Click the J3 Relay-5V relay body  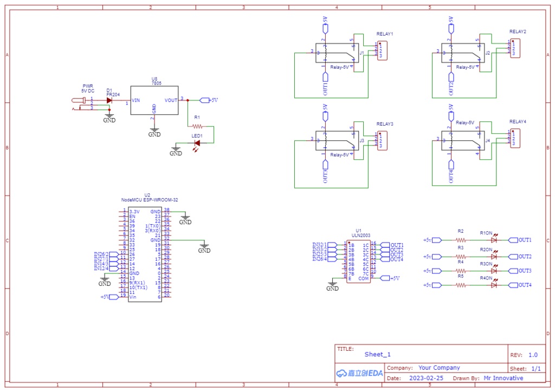pos(337,141)
